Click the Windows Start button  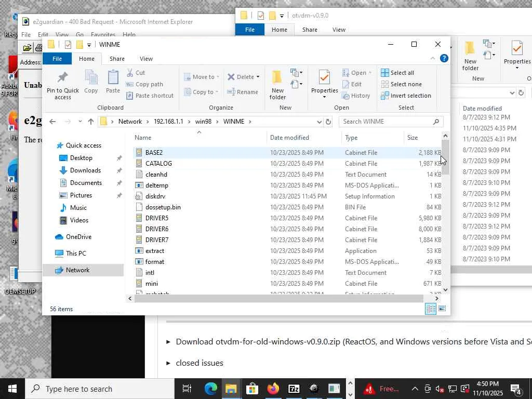point(12,389)
